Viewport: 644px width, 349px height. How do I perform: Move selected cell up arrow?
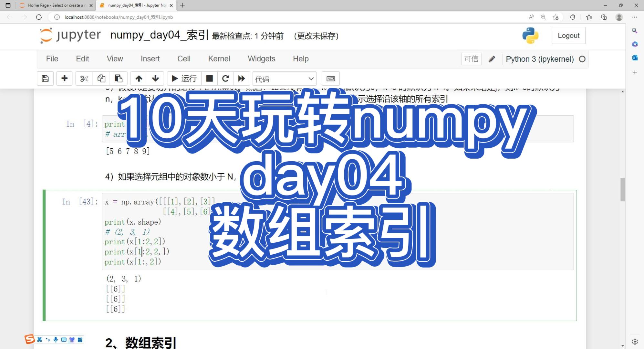click(x=139, y=79)
